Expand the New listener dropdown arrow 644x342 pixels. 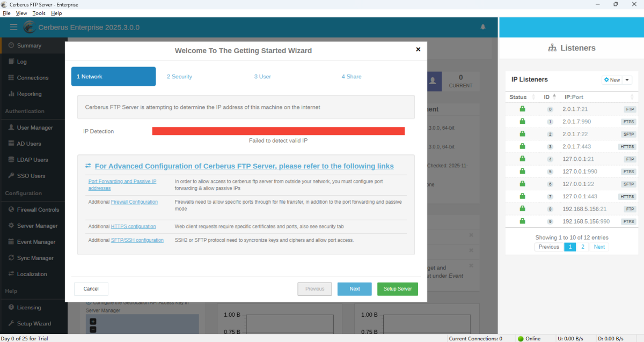627,80
